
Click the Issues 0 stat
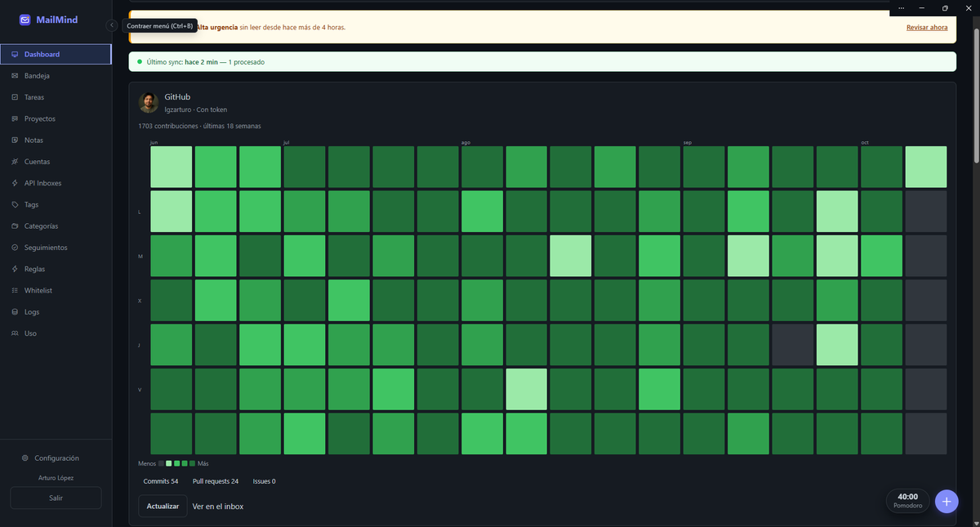click(265, 481)
